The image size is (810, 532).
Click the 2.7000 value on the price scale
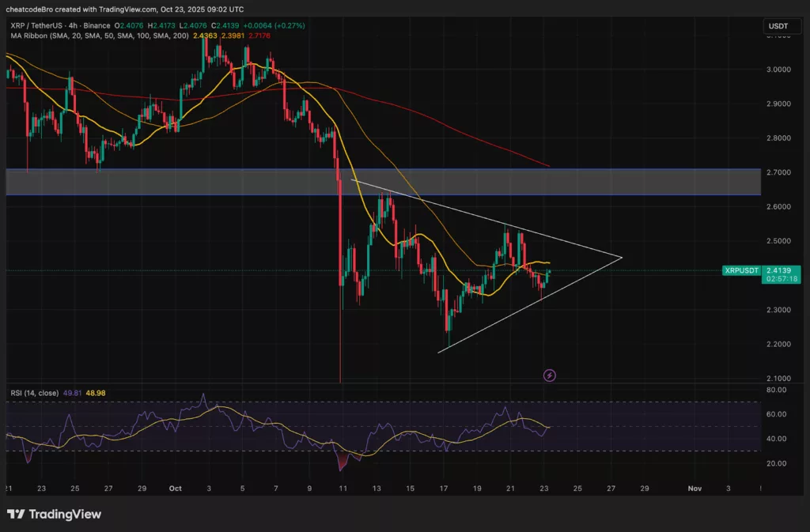click(x=781, y=173)
